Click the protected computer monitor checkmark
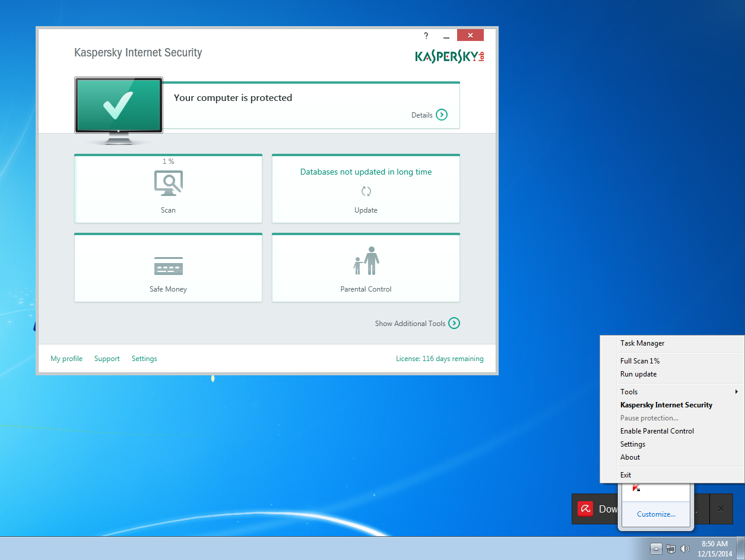 (119, 106)
